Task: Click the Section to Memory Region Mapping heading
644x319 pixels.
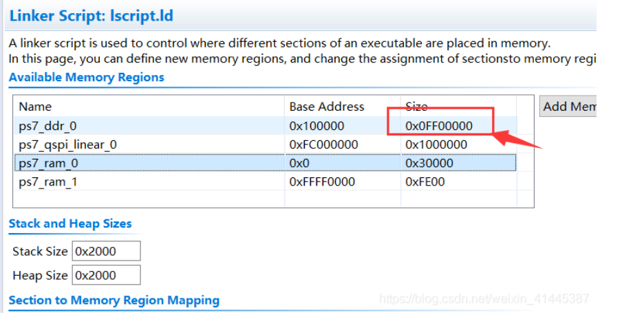Action: [x=114, y=300]
